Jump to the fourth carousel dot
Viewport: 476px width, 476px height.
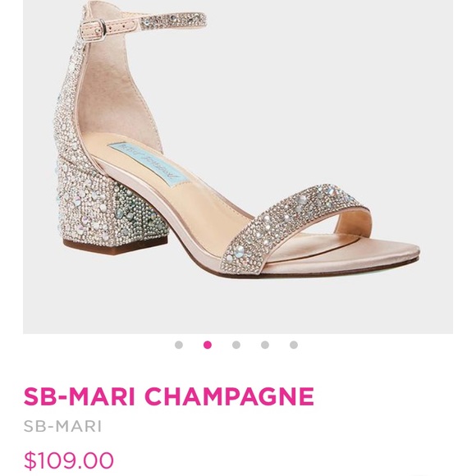(x=265, y=345)
